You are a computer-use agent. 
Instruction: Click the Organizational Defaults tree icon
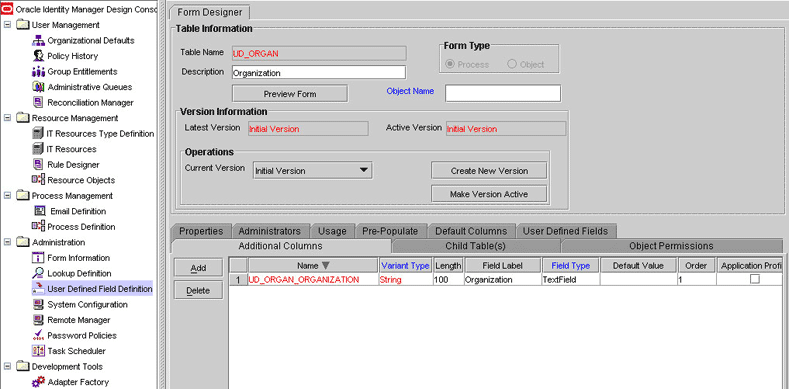click(38, 40)
